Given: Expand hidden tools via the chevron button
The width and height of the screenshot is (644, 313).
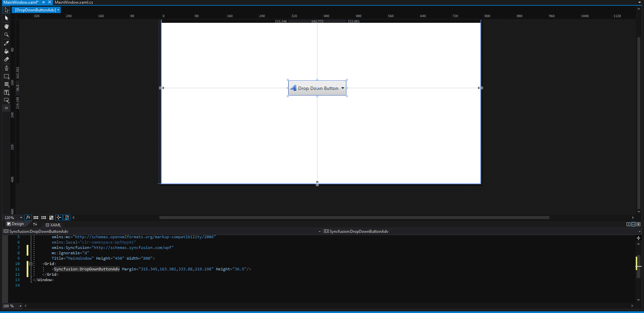Looking at the screenshot, I should tap(6, 108).
